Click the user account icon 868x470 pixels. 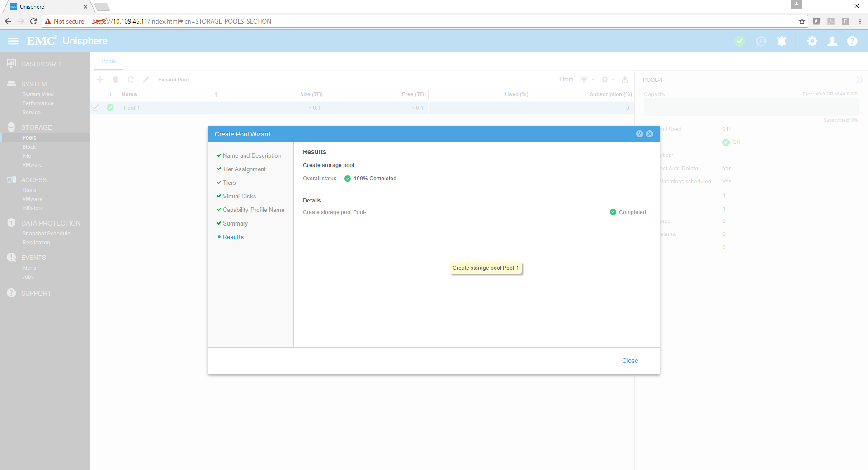[x=832, y=41]
